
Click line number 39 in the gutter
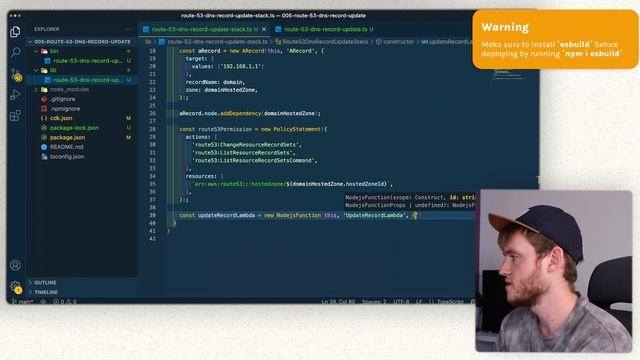pyautogui.click(x=152, y=216)
